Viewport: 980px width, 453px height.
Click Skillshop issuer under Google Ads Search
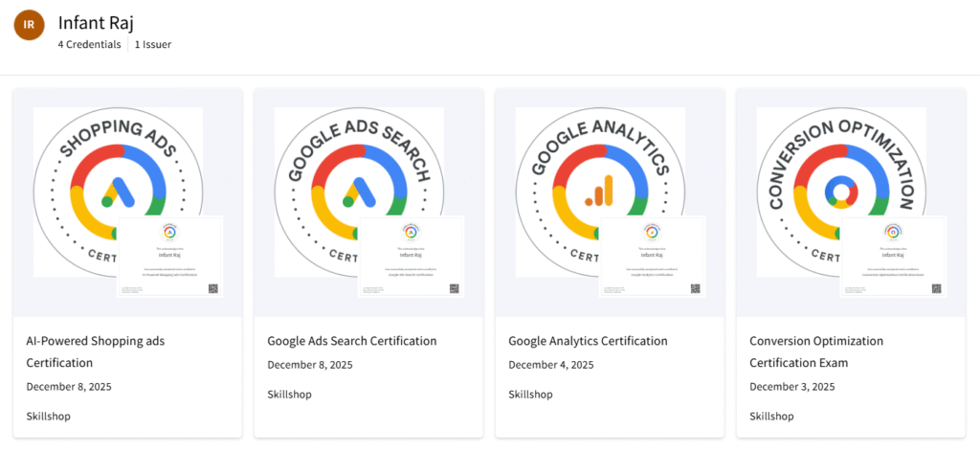coord(289,394)
